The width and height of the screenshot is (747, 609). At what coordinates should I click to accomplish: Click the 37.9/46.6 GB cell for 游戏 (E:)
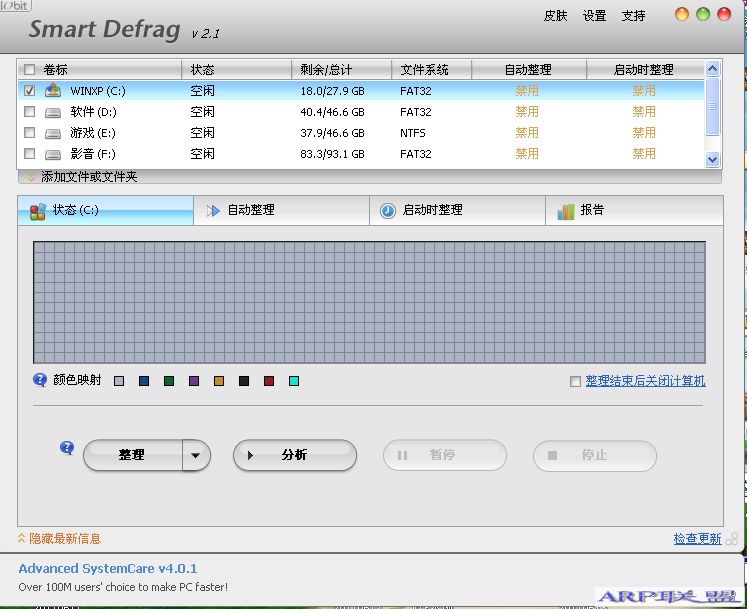point(333,133)
